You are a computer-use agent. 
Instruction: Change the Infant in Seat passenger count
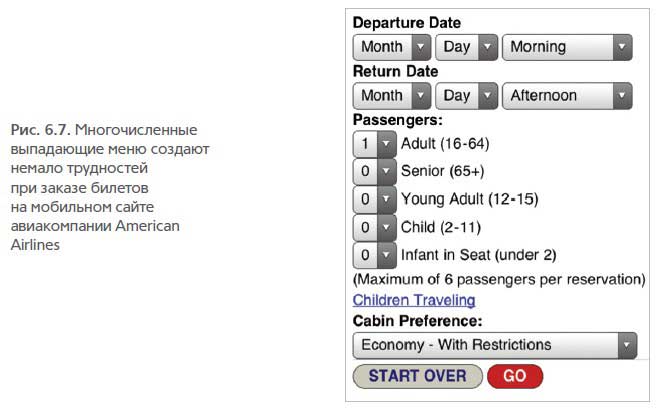pos(375,255)
